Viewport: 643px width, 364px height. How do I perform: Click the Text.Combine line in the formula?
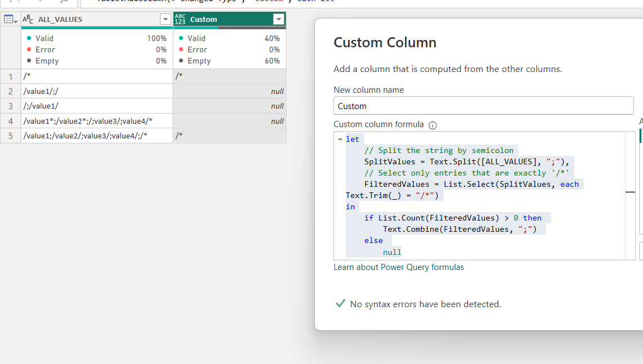[x=459, y=229]
